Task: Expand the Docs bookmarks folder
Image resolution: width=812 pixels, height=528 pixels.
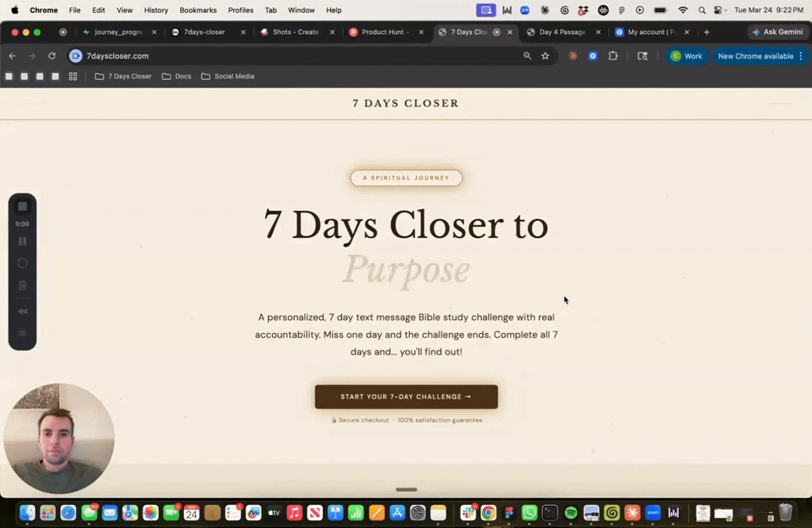Action: [x=177, y=76]
